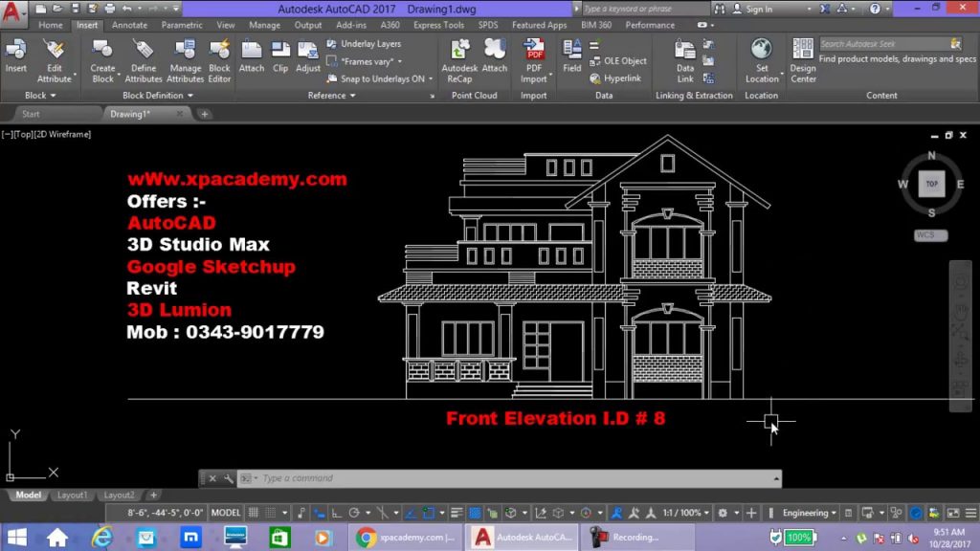Toggle ortho mode in status bar
This screenshot has width=980, height=551.
coord(336,513)
